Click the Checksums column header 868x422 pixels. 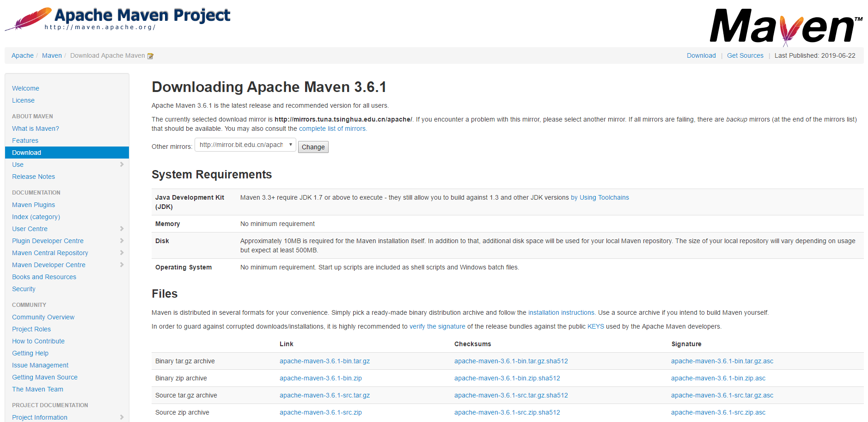click(472, 344)
